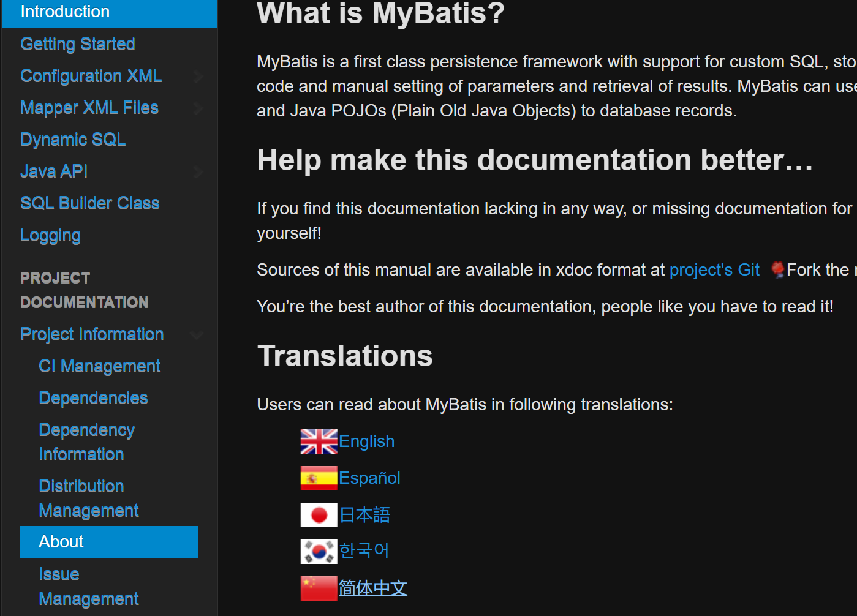Switch to the 한국어 translation
857x616 pixels.
point(364,551)
